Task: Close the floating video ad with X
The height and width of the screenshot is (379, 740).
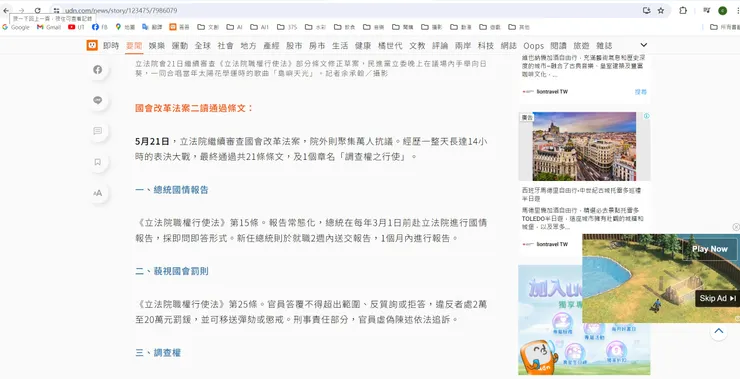Action: pyautogui.click(x=736, y=227)
